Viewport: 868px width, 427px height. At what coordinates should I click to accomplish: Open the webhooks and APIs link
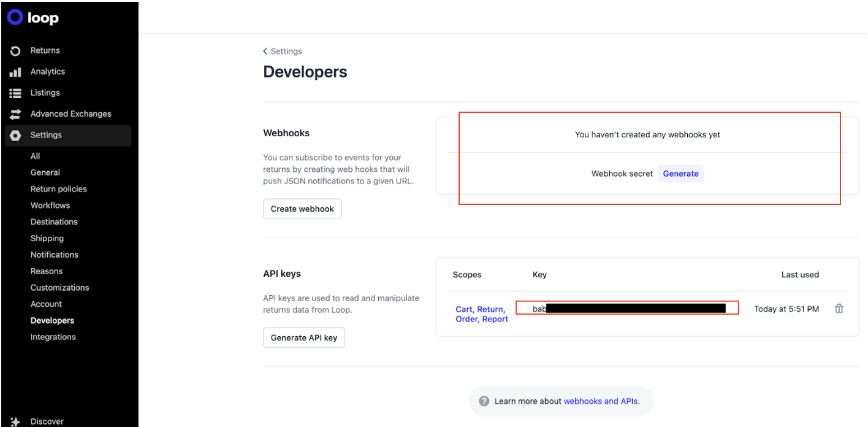(600, 401)
